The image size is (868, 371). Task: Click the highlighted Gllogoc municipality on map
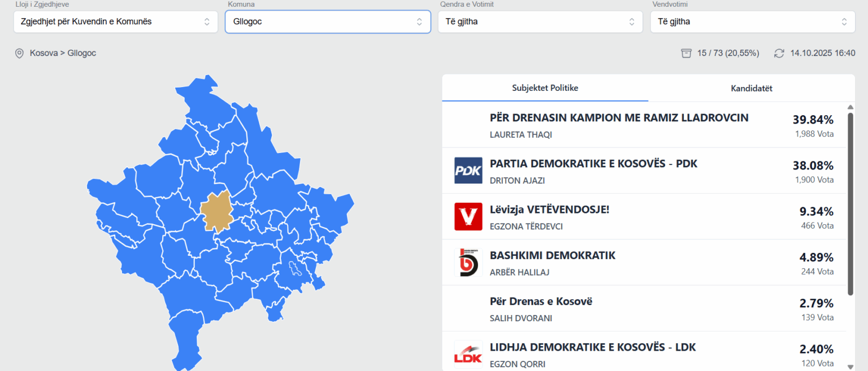pos(215,212)
